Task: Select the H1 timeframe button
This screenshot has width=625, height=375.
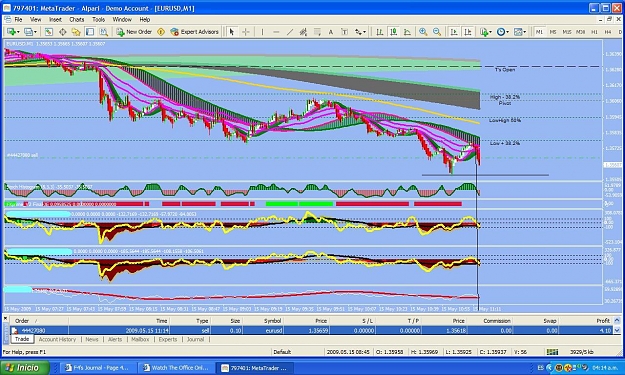Action: click(x=594, y=32)
